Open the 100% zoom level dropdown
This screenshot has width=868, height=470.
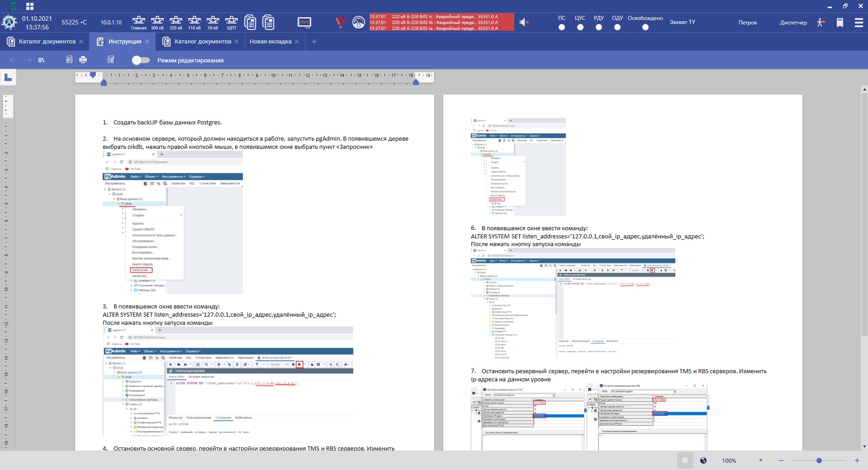point(761,461)
